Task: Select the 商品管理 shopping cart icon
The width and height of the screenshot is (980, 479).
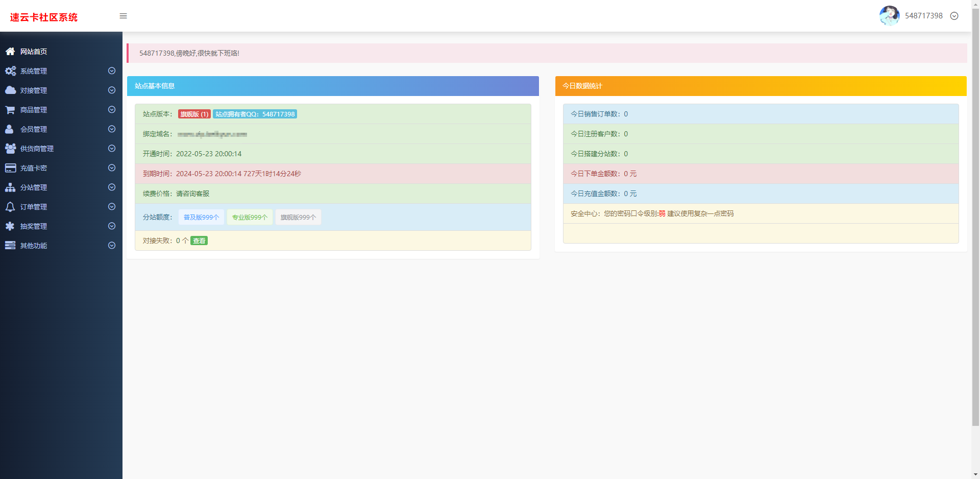Action: point(10,110)
